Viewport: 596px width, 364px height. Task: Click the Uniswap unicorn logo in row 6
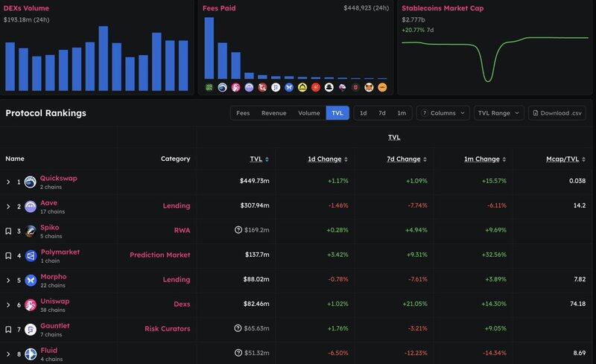click(x=31, y=304)
